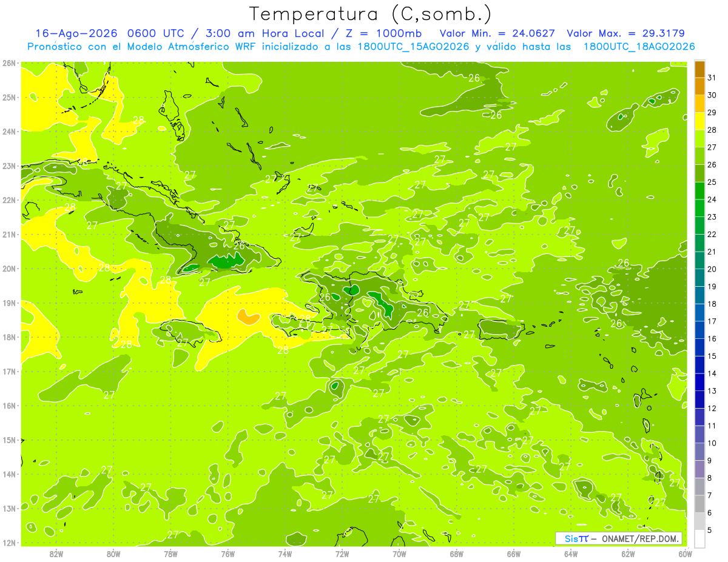728x562 pixels.
Task: Click the '1800UTC_15AGO2026' initialization time
Action: point(413,47)
